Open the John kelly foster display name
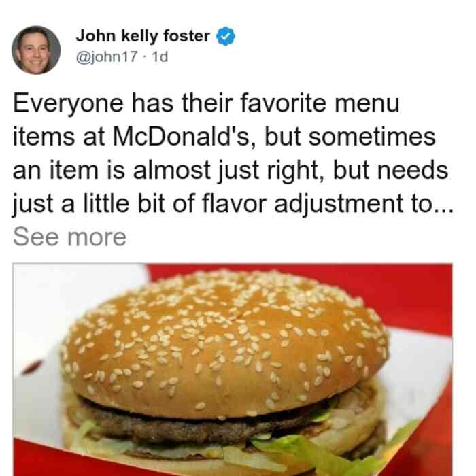The width and height of the screenshot is (476, 476). [x=143, y=36]
